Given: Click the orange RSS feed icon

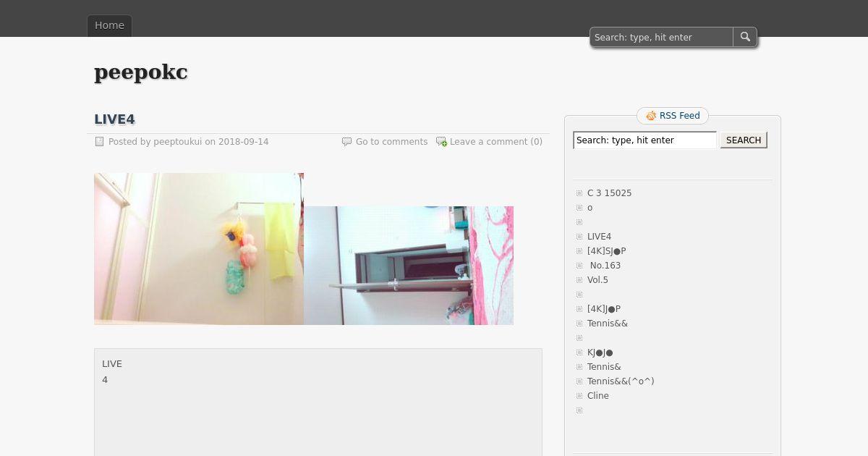Looking at the screenshot, I should (x=651, y=116).
